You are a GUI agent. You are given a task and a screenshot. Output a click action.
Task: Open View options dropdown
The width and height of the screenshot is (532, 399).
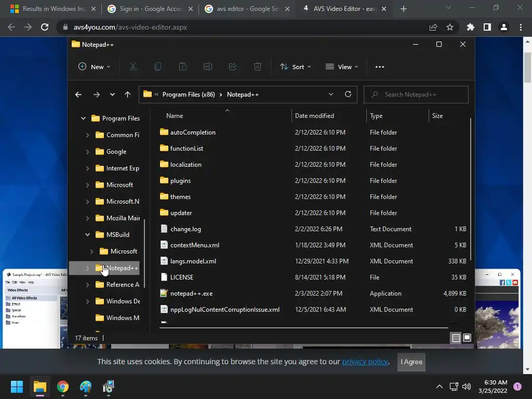point(342,67)
